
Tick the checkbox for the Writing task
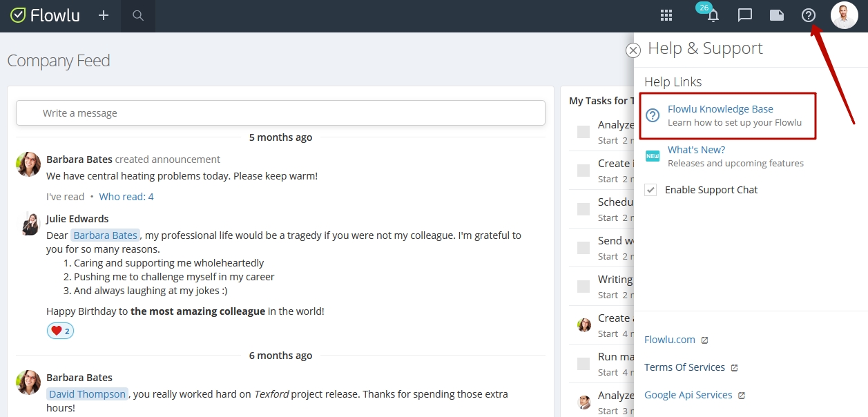point(584,286)
